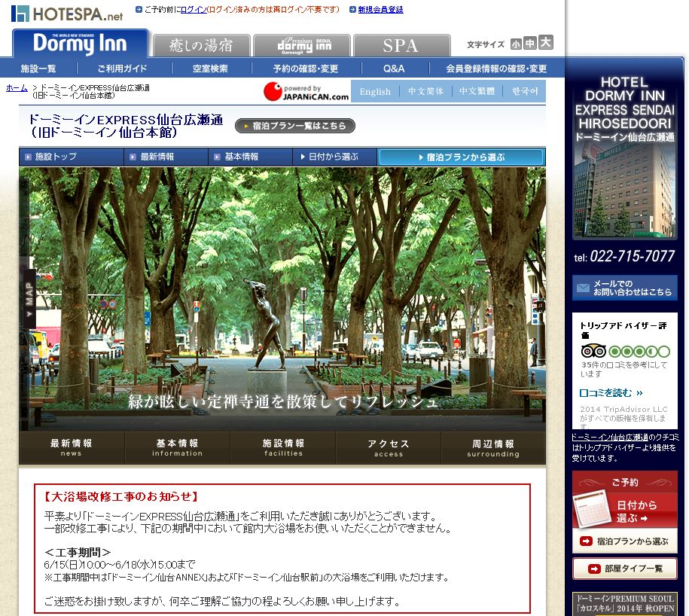The width and height of the screenshot is (689, 616).
Task: Click the JAPANiCAN.com logo
Action: pos(306,91)
